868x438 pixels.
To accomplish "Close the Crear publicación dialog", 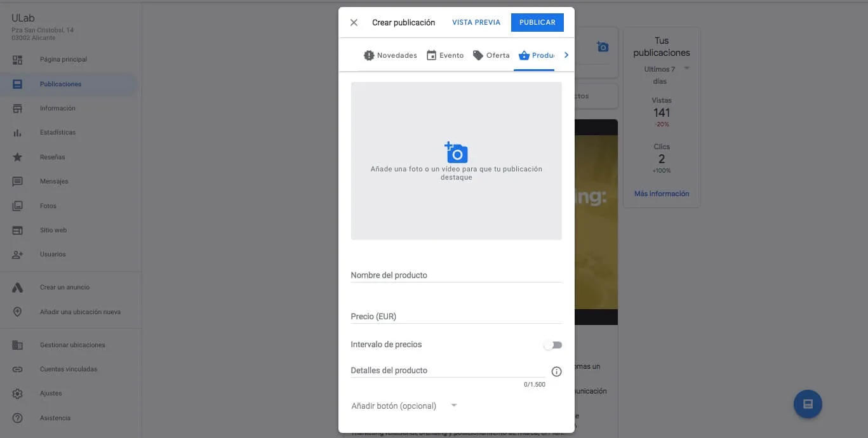I will [354, 22].
